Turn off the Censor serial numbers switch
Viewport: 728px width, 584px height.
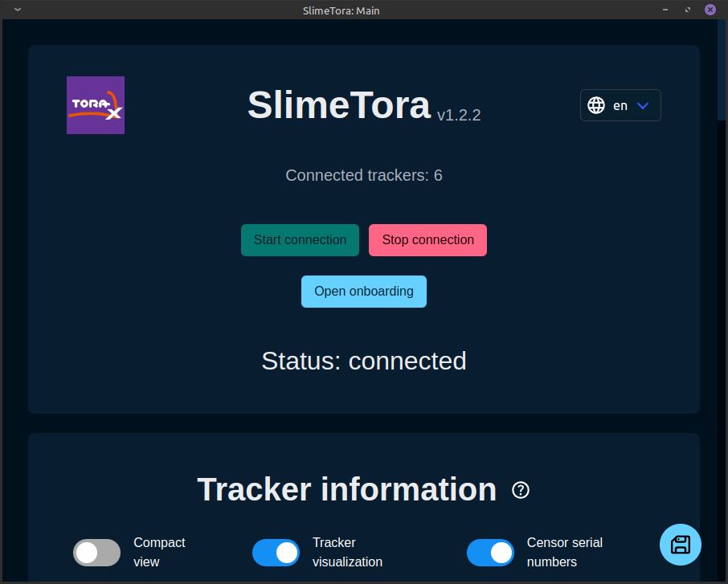tap(490, 553)
